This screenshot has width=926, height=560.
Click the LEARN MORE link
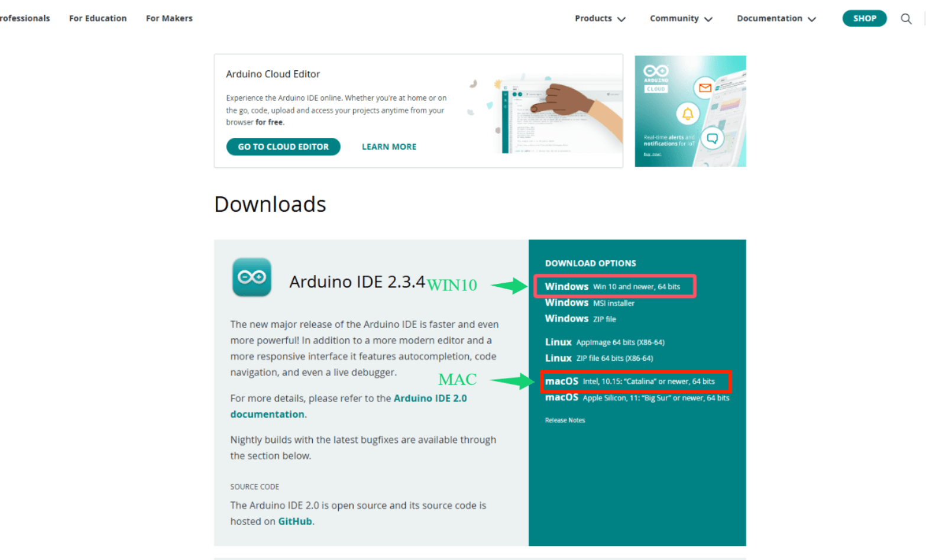[389, 147]
